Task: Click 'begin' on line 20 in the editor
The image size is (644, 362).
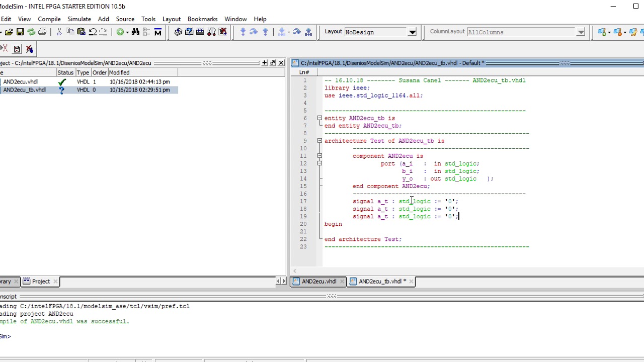Action: click(333, 224)
